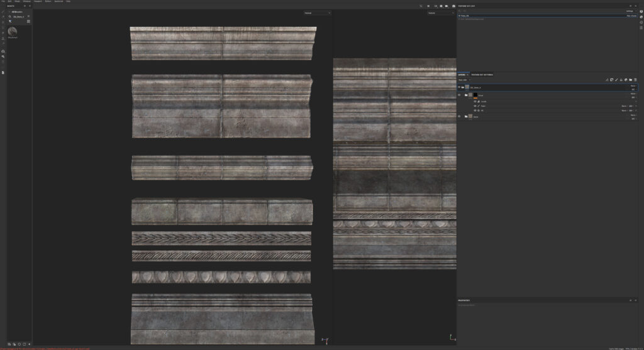Hide the top selected folder layer
Image resolution: width=644 pixels, height=350 pixels.
(459, 87)
